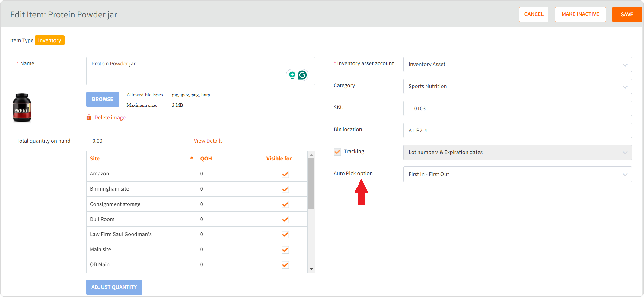
Task: Sort by the Site column header
Action: [x=142, y=159]
